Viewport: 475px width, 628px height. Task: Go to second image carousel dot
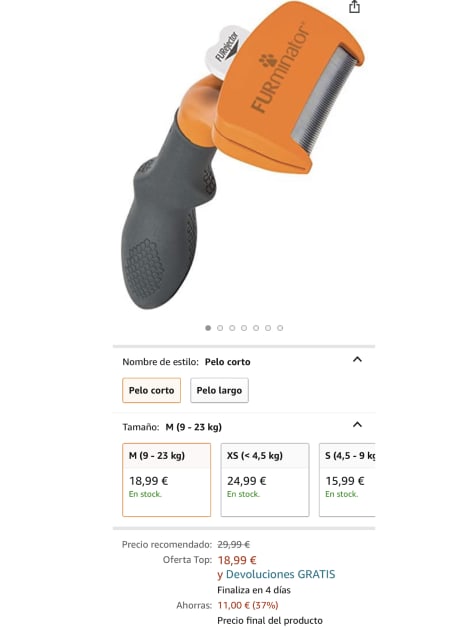click(220, 328)
